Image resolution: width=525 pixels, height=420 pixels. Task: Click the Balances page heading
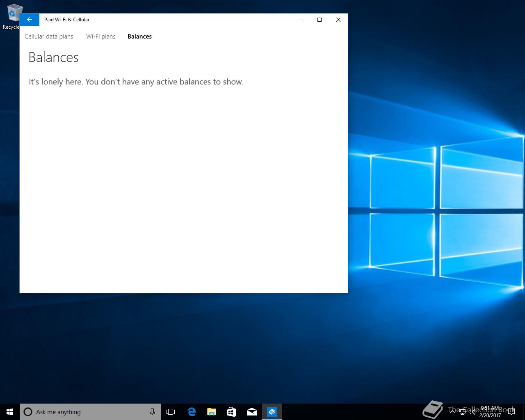[53, 57]
